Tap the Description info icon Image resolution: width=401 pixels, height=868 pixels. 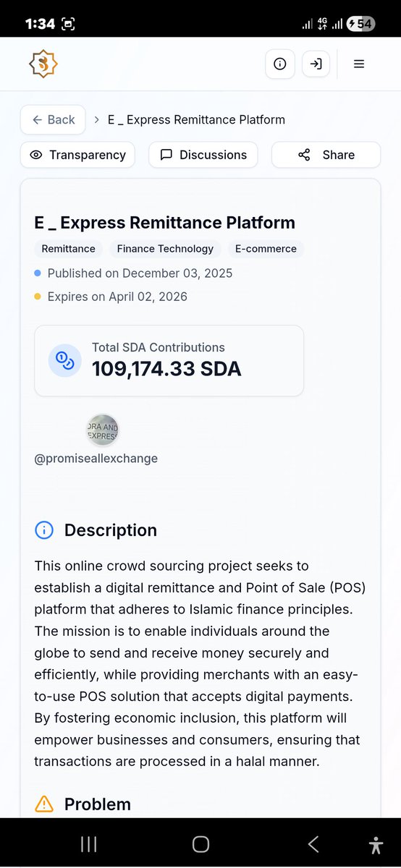click(x=44, y=530)
